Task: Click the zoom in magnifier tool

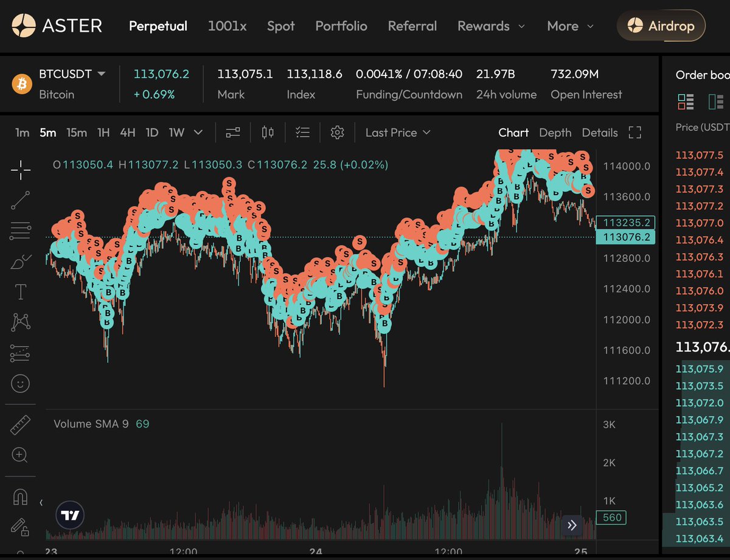Action: 21,455
